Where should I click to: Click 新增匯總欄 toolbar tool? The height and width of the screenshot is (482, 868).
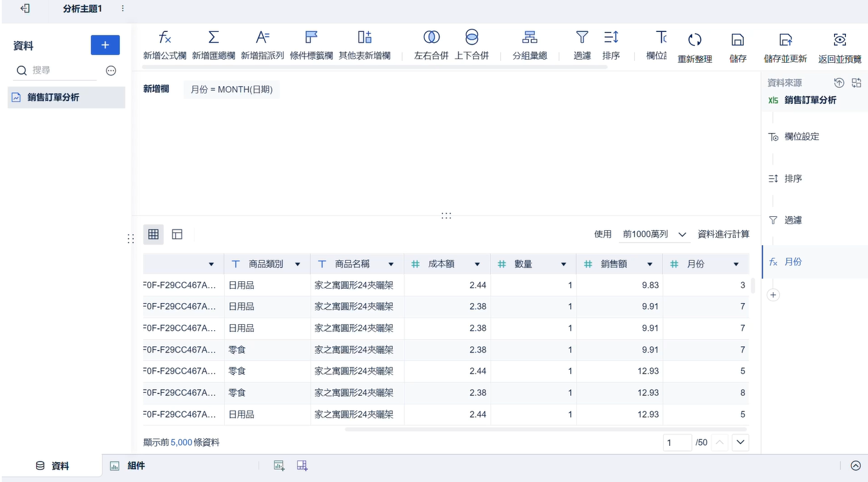coord(213,46)
